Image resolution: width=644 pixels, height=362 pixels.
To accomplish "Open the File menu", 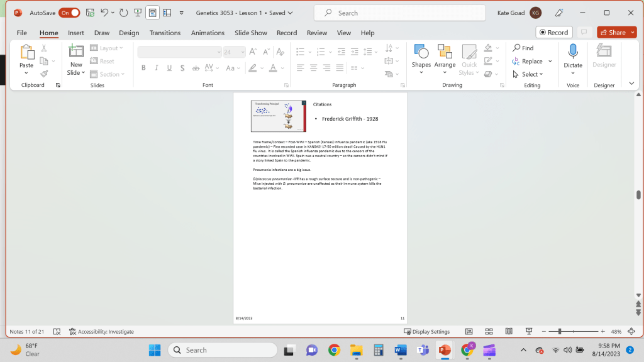I will (21, 33).
